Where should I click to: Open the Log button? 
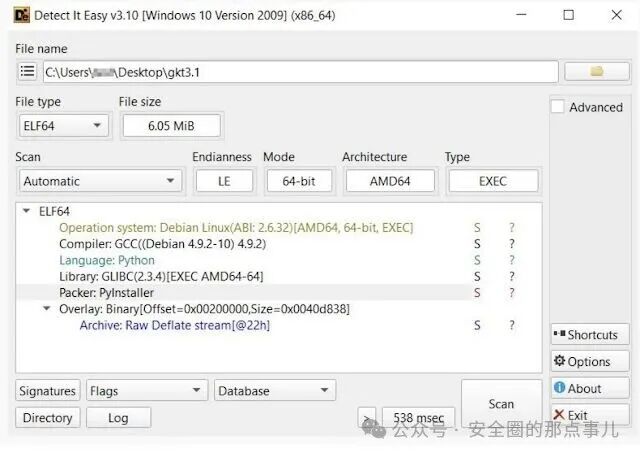(118, 418)
